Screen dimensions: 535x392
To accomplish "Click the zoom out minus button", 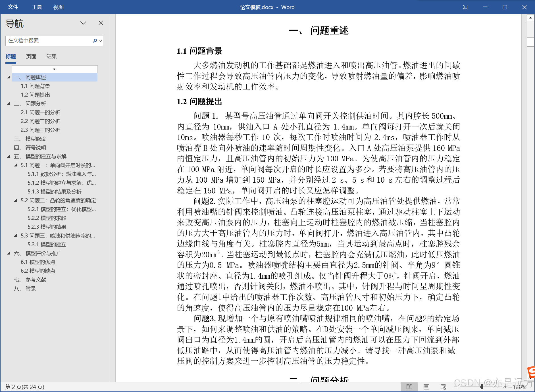I will click(x=456, y=387).
